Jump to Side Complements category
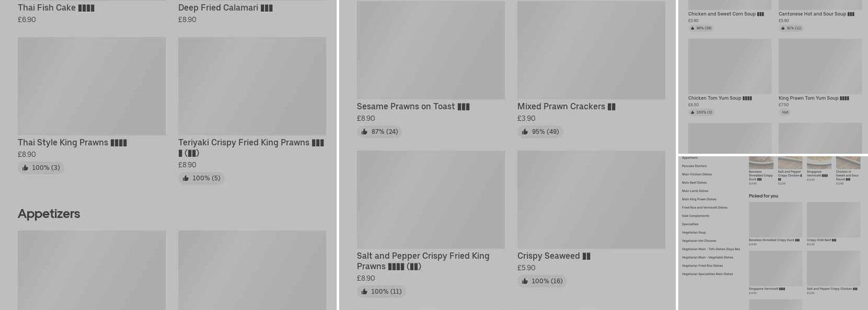 695,216
